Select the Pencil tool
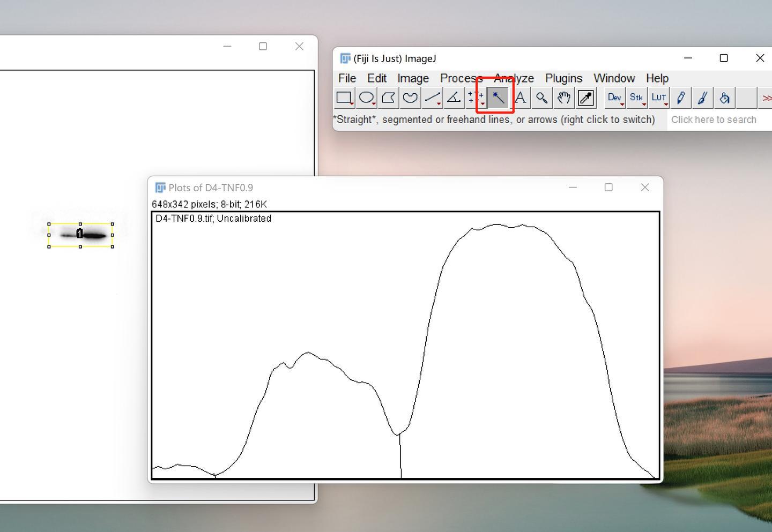 pyautogui.click(x=681, y=98)
